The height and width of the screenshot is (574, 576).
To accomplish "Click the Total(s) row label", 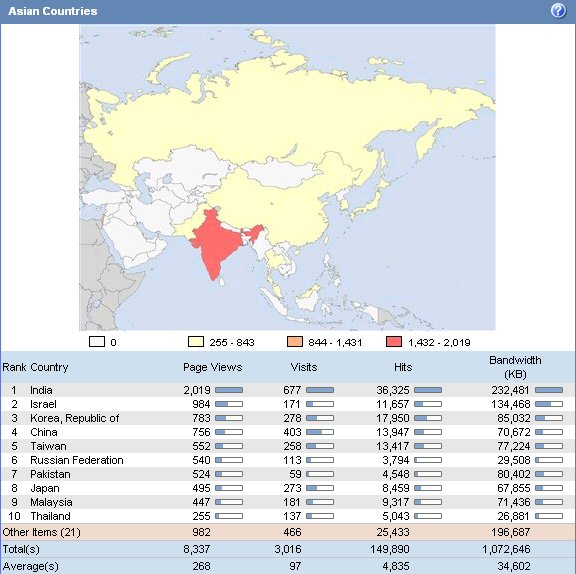I will [x=21, y=549].
